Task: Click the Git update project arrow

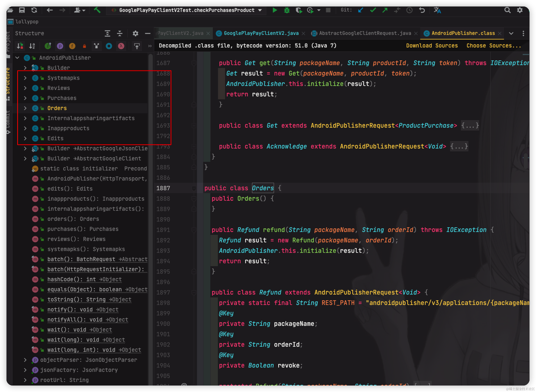Action: [x=361, y=10]
